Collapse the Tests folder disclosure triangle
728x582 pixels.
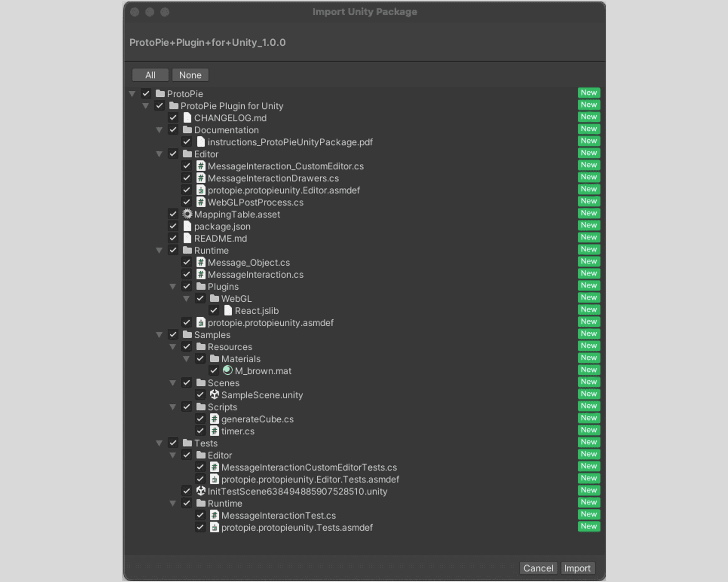pos(160,443)
